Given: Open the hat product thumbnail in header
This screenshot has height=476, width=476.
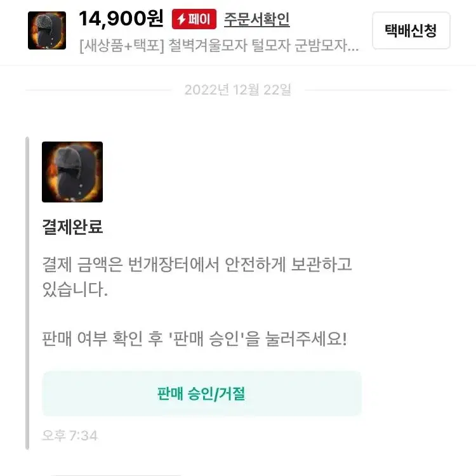Looking at the screenshot, I should [x=47, y=30].
